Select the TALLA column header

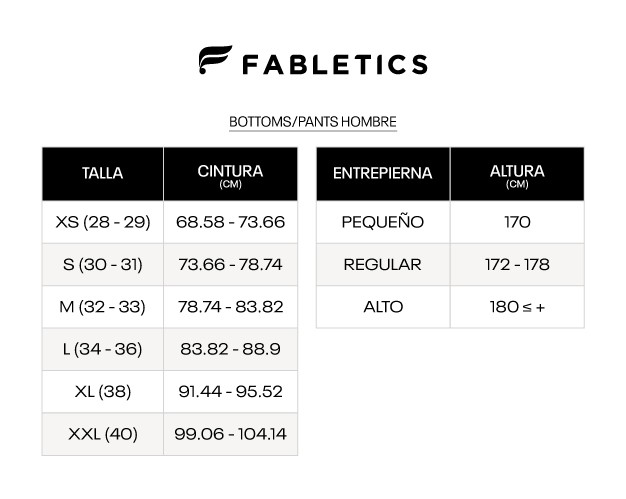(x=102, y=174)
